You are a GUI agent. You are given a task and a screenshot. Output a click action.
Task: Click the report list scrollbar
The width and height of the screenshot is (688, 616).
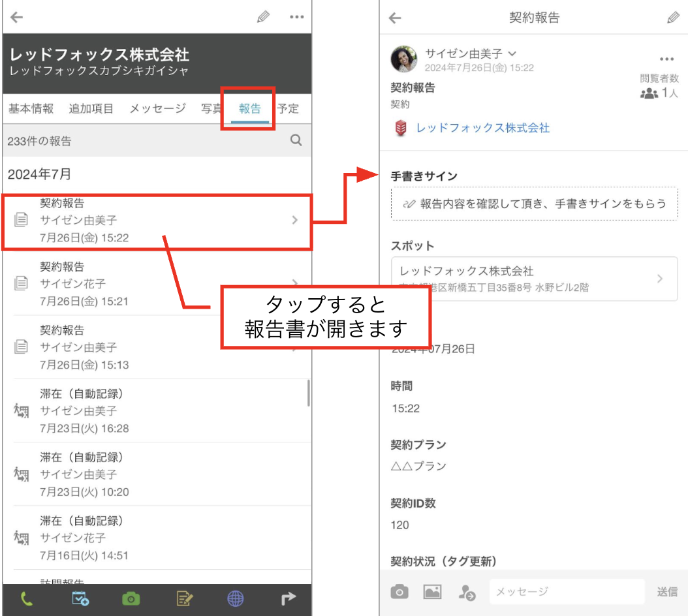(309, 393)
